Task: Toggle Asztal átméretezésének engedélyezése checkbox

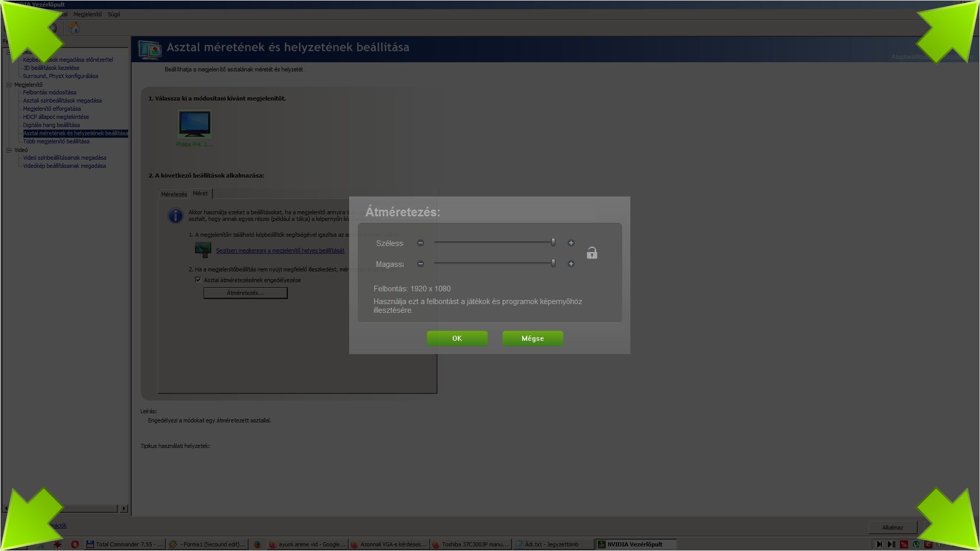Action: point(198,280)
